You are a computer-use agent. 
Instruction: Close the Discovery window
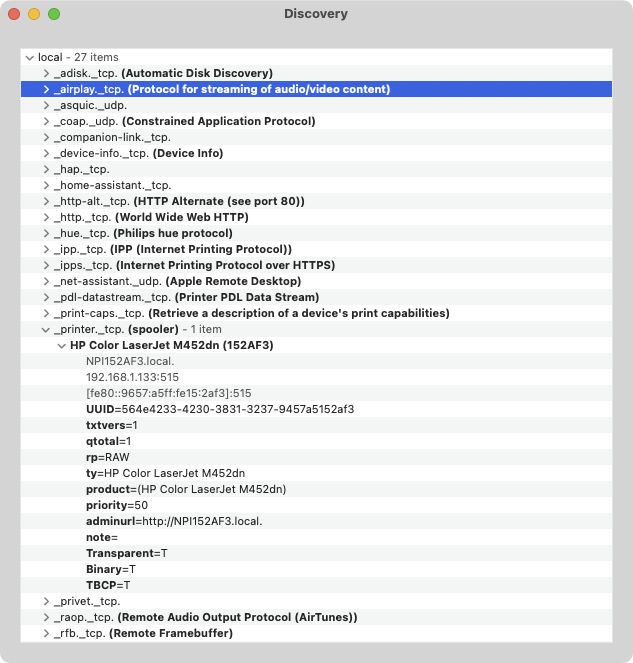pos(14,14)
